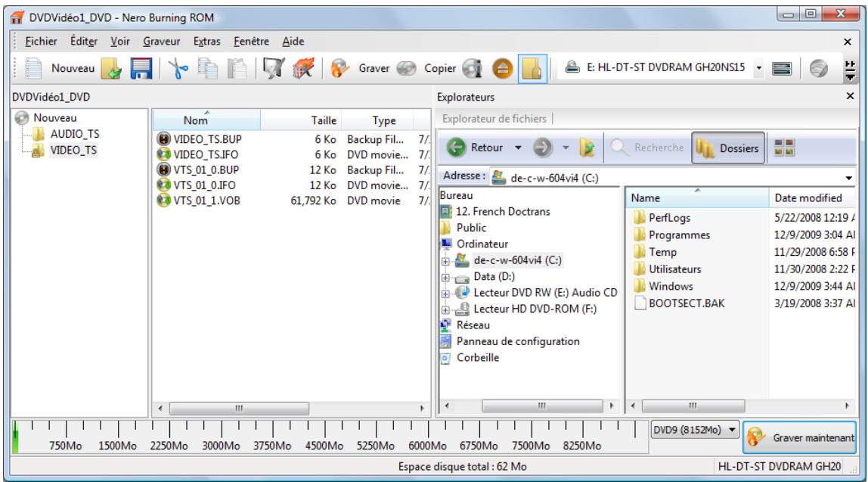Sort files by Nom column
868x482 pixels.
click(x=206, y=120)
